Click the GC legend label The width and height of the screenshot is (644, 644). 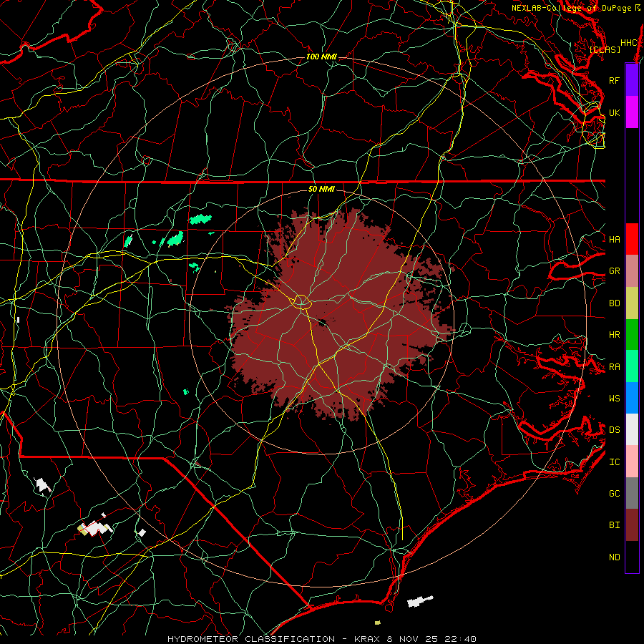click(x=614, y=493)
